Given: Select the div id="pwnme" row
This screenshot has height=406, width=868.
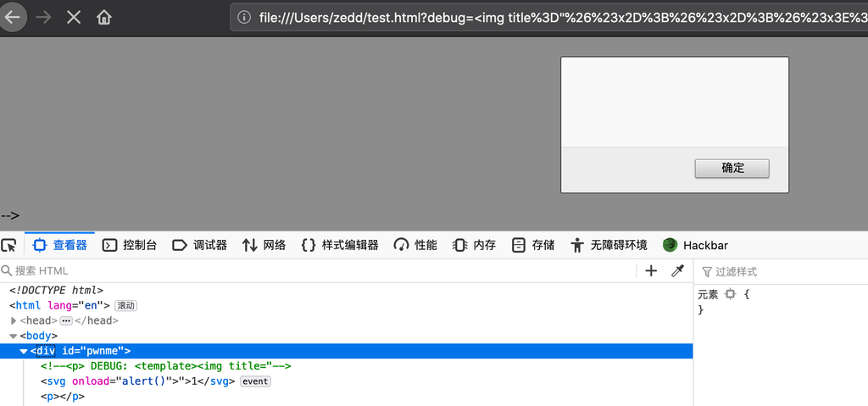Looking at the screenshot, I should pyautogui.click(x=347, y=351).
